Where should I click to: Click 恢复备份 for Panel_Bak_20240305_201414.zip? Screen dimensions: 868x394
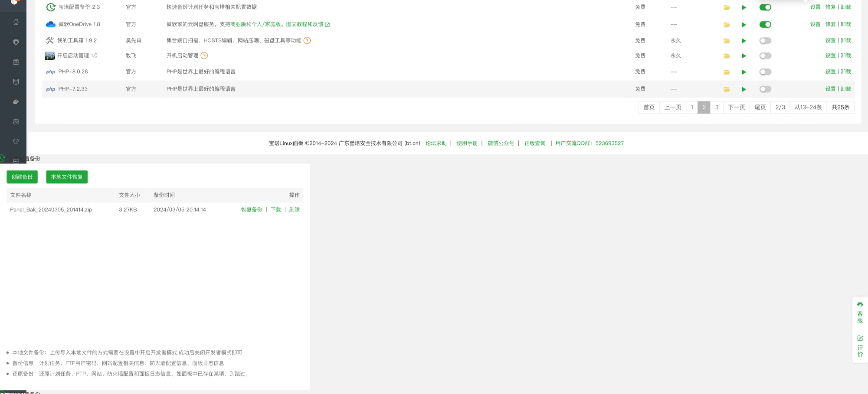252,210
